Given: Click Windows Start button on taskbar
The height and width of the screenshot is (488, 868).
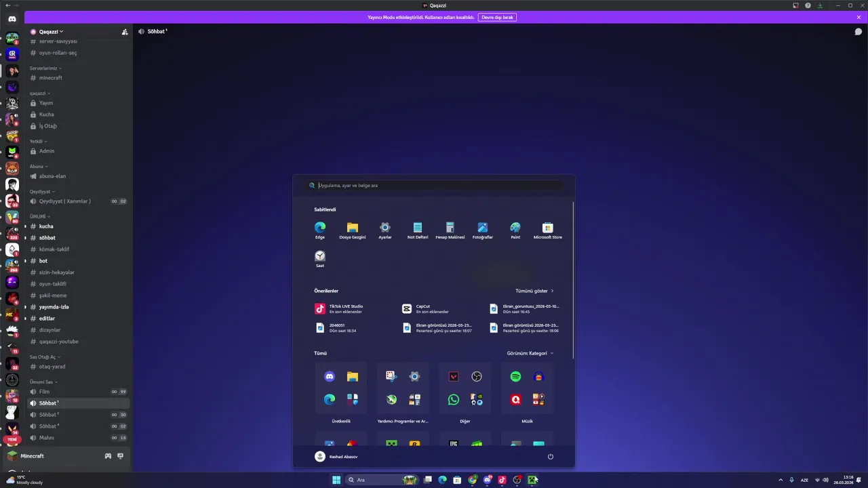Looking at the screenshot, I should click(336, 480).
